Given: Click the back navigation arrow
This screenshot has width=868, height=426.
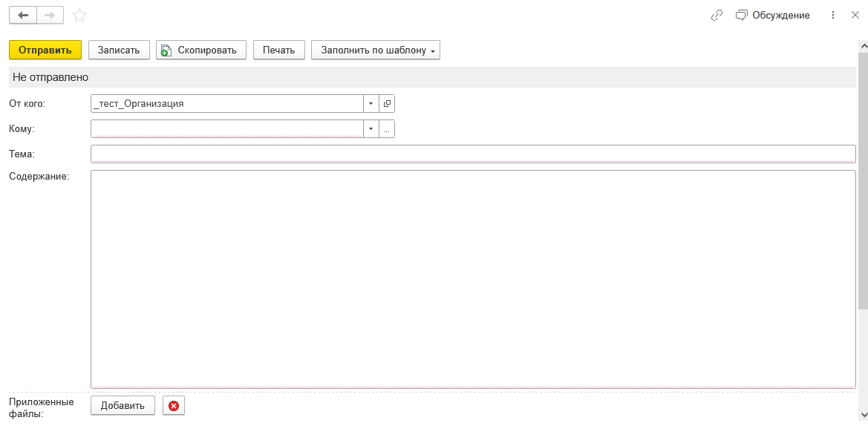Looking at the screenshot, I should (22, 15).
